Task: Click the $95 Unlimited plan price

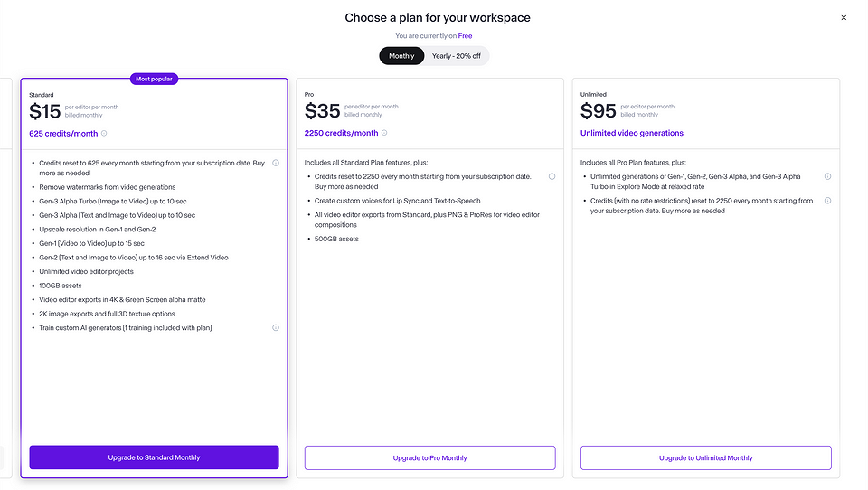Action: tap(599, 111)
